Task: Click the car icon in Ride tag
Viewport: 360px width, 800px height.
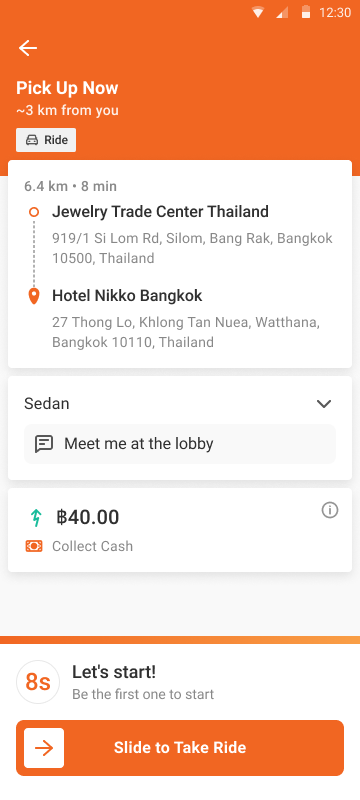Action: (x=32, y=140)
